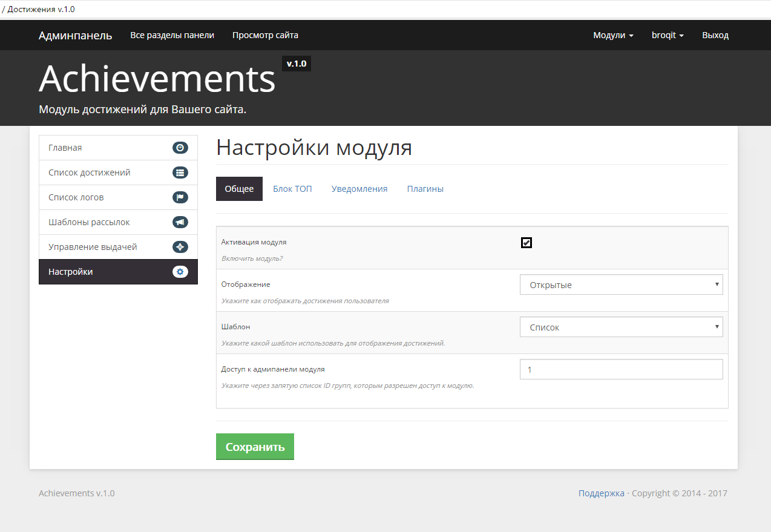Open Главная in the sidebar
The image size is (771, 532).
pos(118,148)
